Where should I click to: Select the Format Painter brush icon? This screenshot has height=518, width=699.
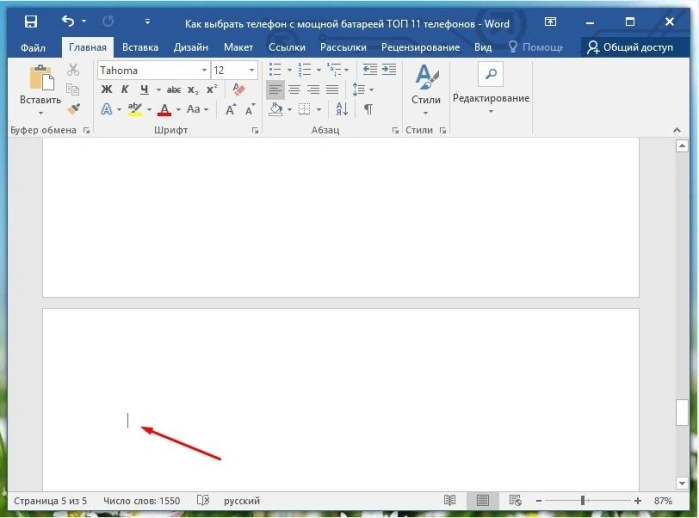pos(74,108)
